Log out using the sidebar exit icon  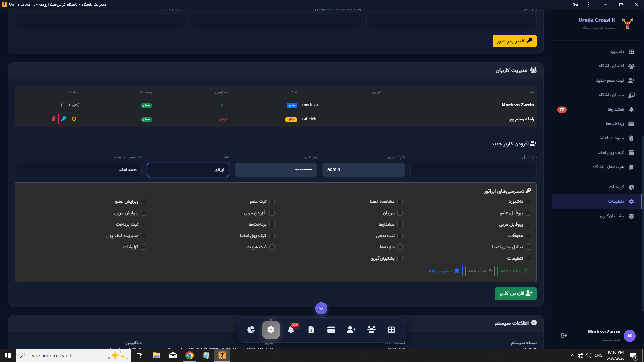click(564, 335)
